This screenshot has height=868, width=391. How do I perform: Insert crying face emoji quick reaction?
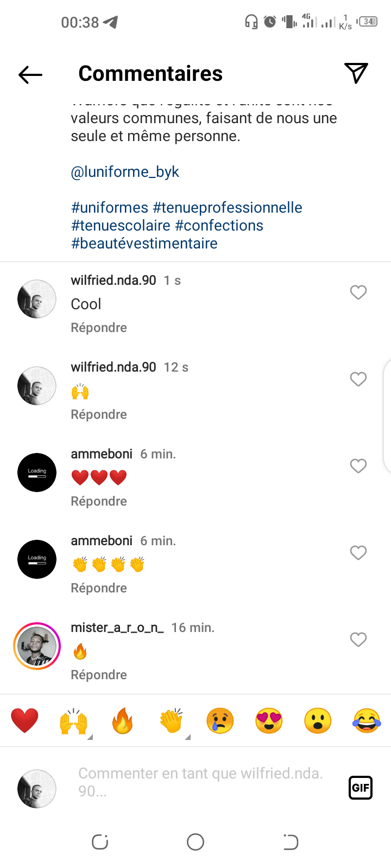(220, 721)
